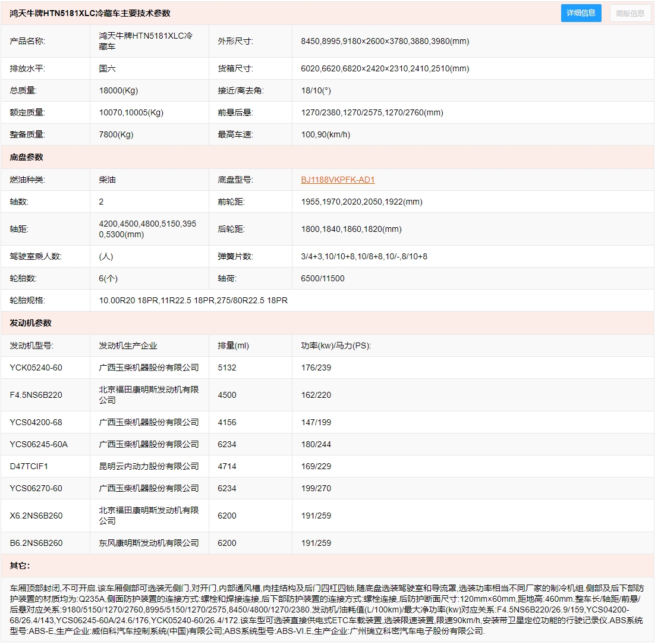The image size is (658, 644).
Task: Select engine model YCK05240-60
Action: pos(36,368)
